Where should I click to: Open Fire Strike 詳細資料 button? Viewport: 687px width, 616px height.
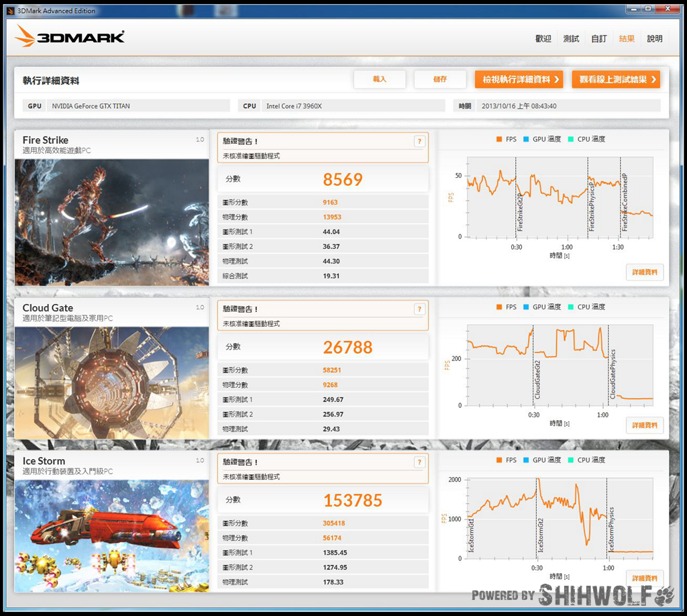(x=645, y=272)
